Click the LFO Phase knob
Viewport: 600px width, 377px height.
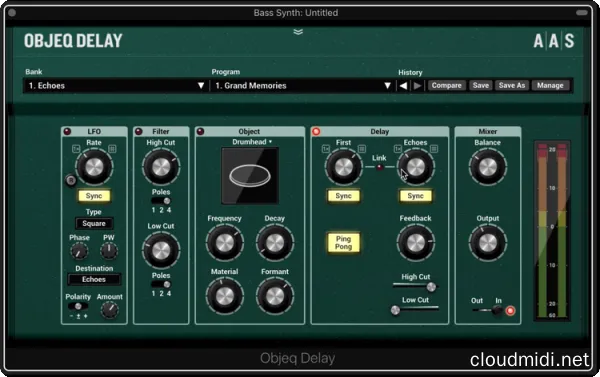(79, 251)
